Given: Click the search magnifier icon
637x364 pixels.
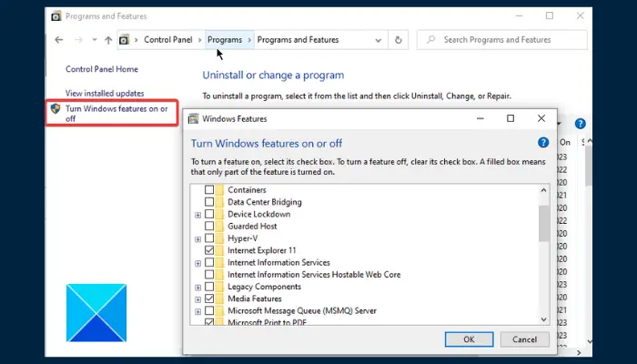Looking at the screenshot, I should (x=431, y=39).
